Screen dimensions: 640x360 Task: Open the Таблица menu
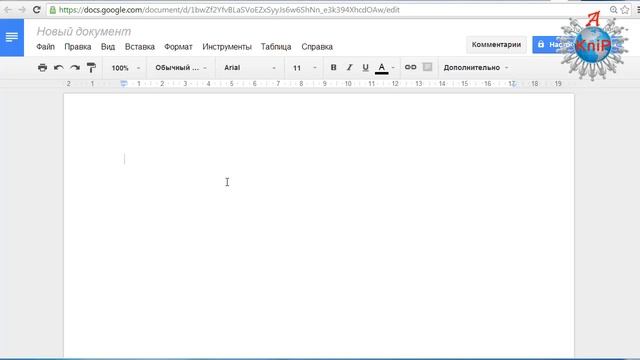[276, 47]
